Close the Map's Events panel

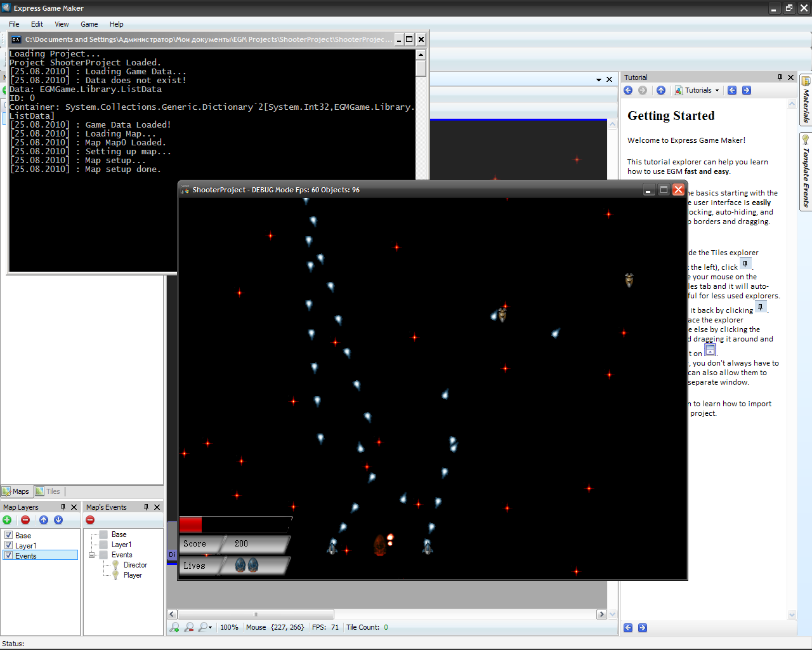(x=157, y=507)
